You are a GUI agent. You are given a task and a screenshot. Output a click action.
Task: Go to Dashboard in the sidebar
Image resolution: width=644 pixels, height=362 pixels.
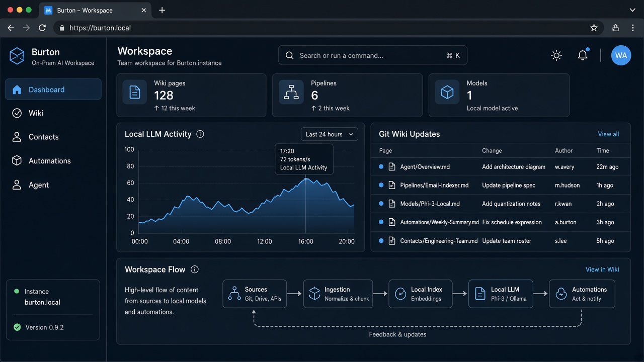[x=53, y=89]
